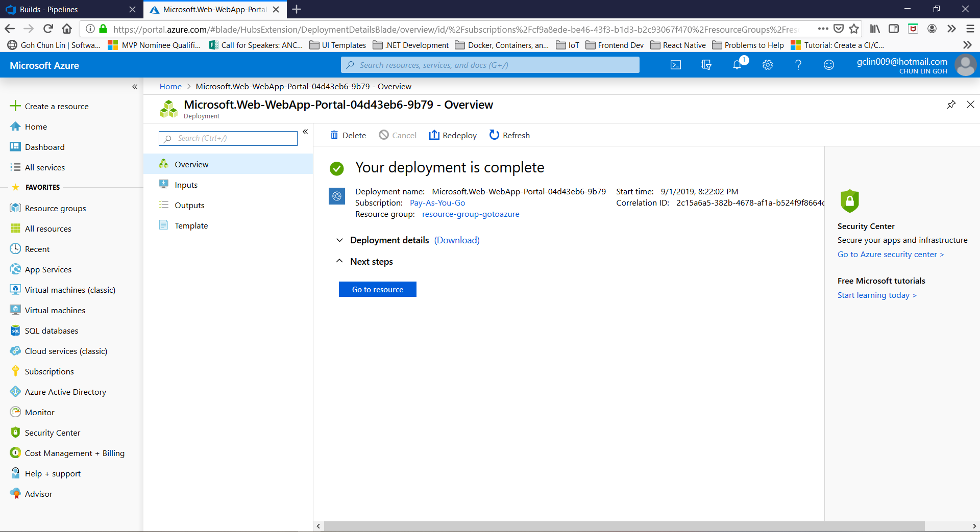Select the Overview menu item
Viewport: 980px width, 532px height.
228,164
